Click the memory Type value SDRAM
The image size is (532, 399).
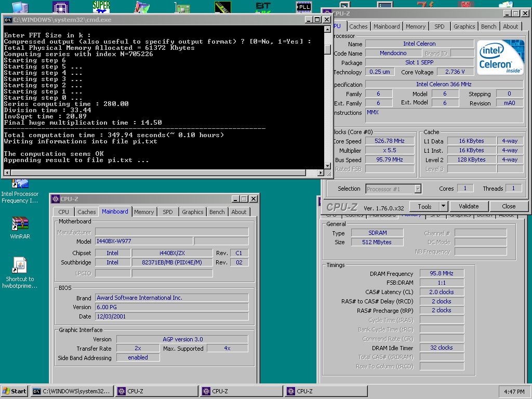click(377, 233)
